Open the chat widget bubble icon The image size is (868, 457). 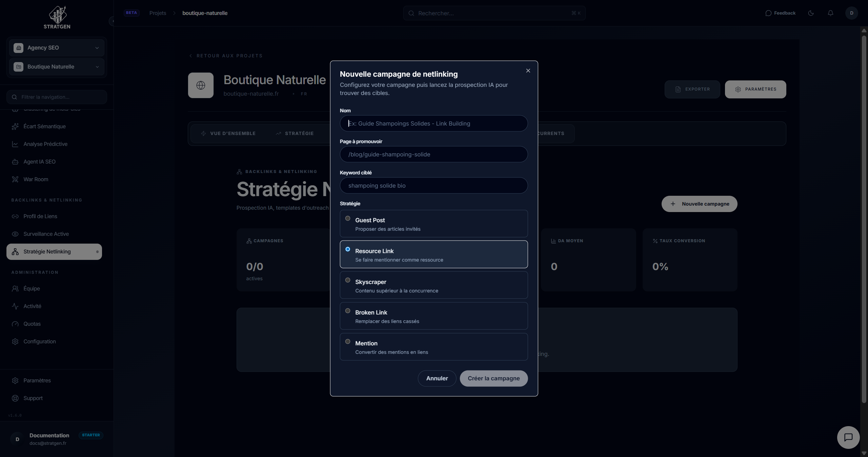[848, 437]
